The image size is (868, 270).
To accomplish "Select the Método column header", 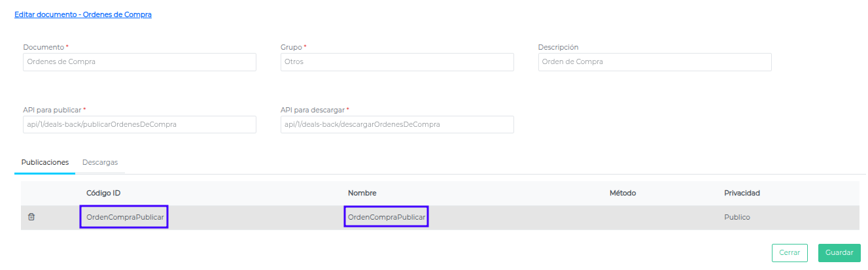I will pos(622,193).
